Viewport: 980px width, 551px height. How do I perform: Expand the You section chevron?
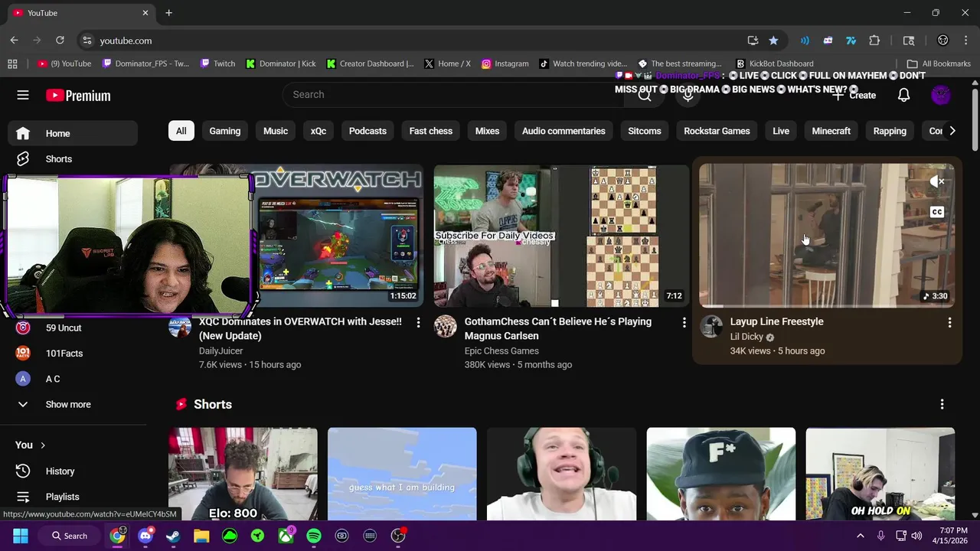43,445
